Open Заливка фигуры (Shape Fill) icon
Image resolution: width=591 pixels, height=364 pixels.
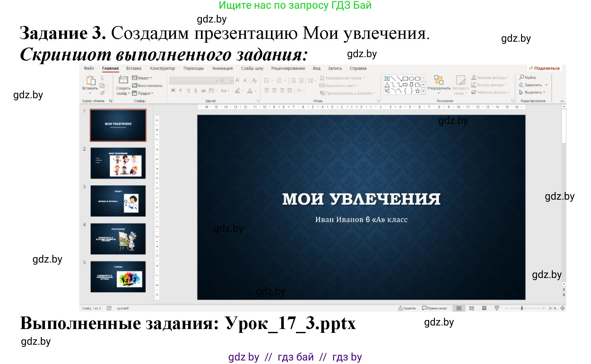pos(474,77)
